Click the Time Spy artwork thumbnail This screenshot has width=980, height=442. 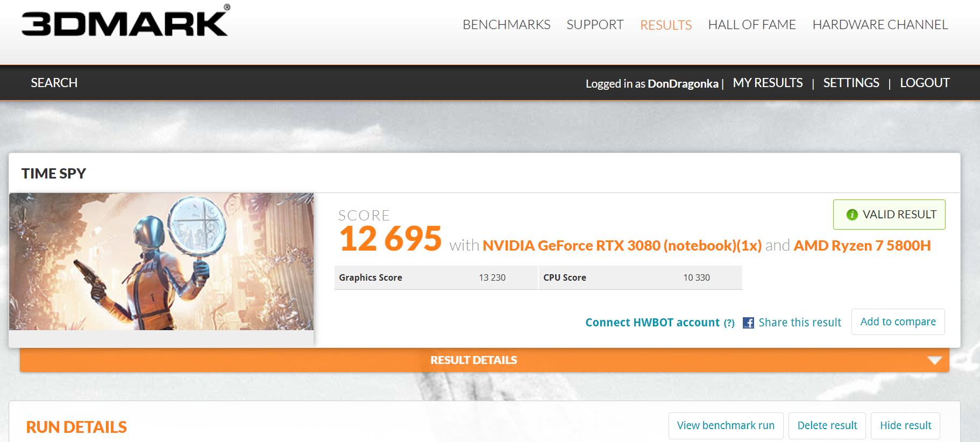click(x=161, y=261)
